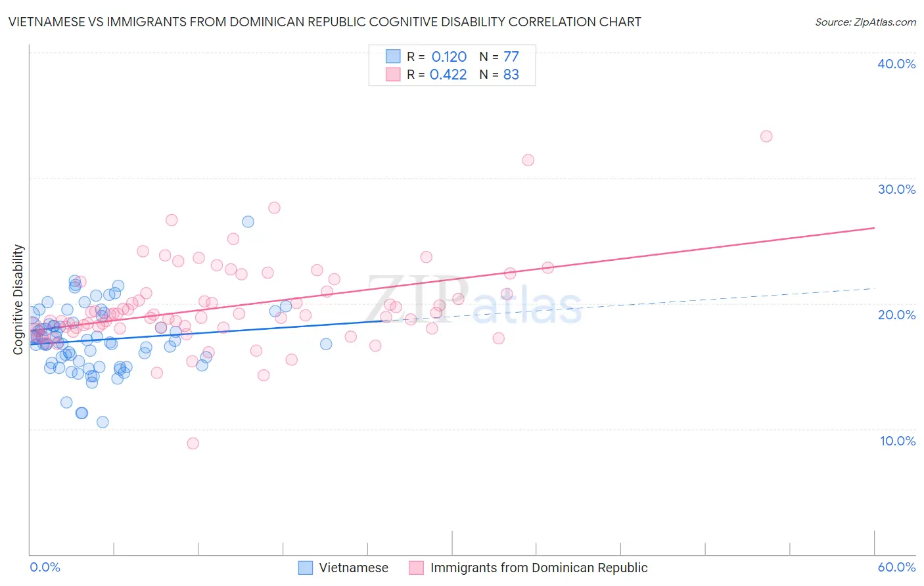Click the 40.0% y-axis label
This screenshot has height=586, width=924.
tap(896, 64)
